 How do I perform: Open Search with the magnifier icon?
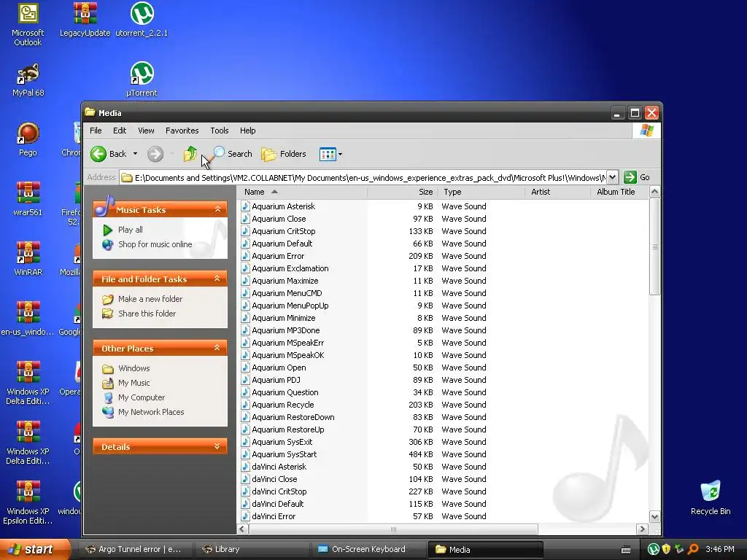[x=218, y=154]
